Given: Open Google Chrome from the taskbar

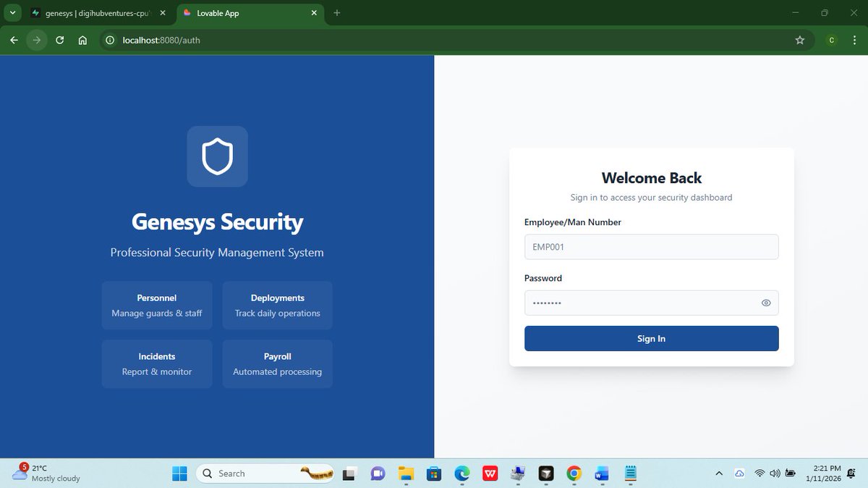Looking at the screenshot, I should 574,474.
